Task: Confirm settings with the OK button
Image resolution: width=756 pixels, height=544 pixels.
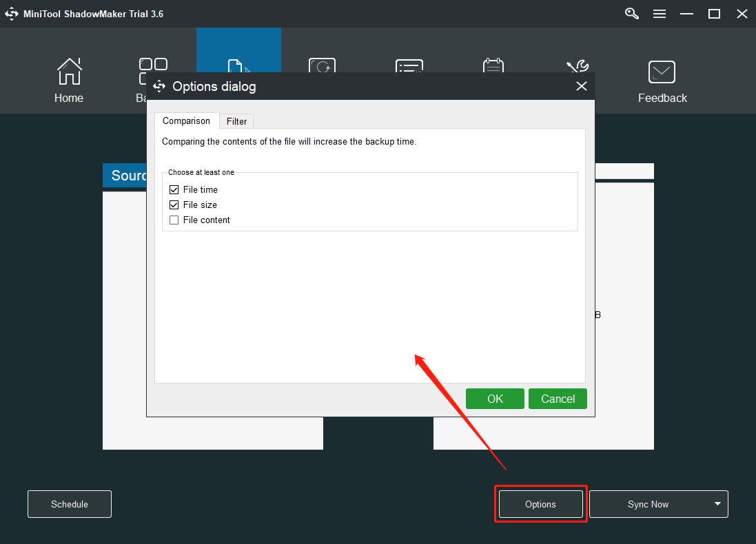Action: click(495, 398)
